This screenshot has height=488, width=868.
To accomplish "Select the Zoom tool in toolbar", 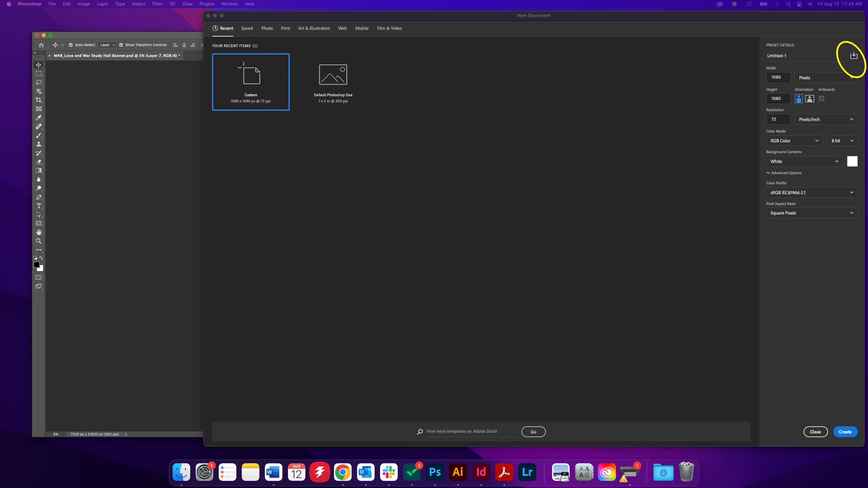I will click(39, 241).
